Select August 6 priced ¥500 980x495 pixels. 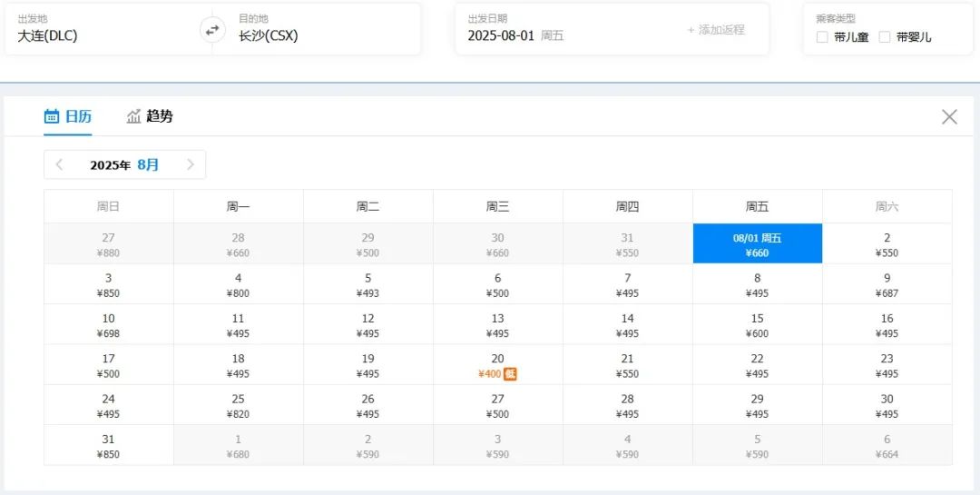pos(498,284)
